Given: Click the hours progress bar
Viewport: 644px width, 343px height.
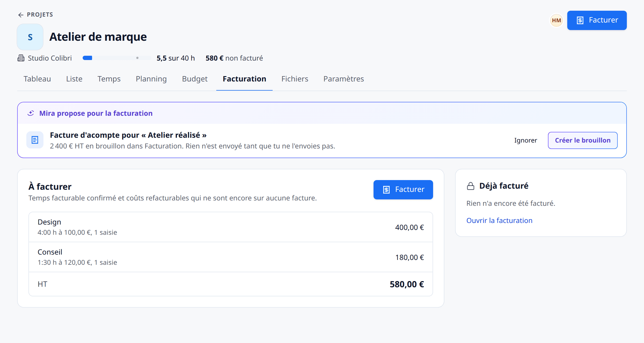Looking at the screenshot, I should click(x=117, y=58).
